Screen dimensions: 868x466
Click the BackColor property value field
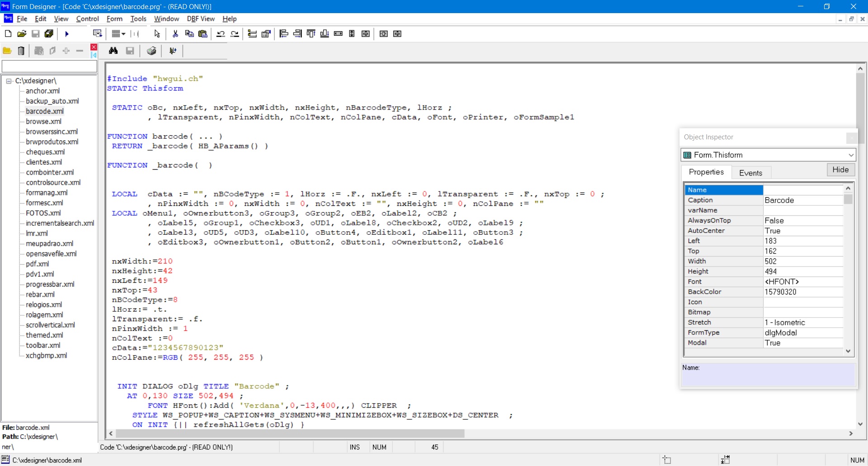pyautogui.click(x=802, y=292)
